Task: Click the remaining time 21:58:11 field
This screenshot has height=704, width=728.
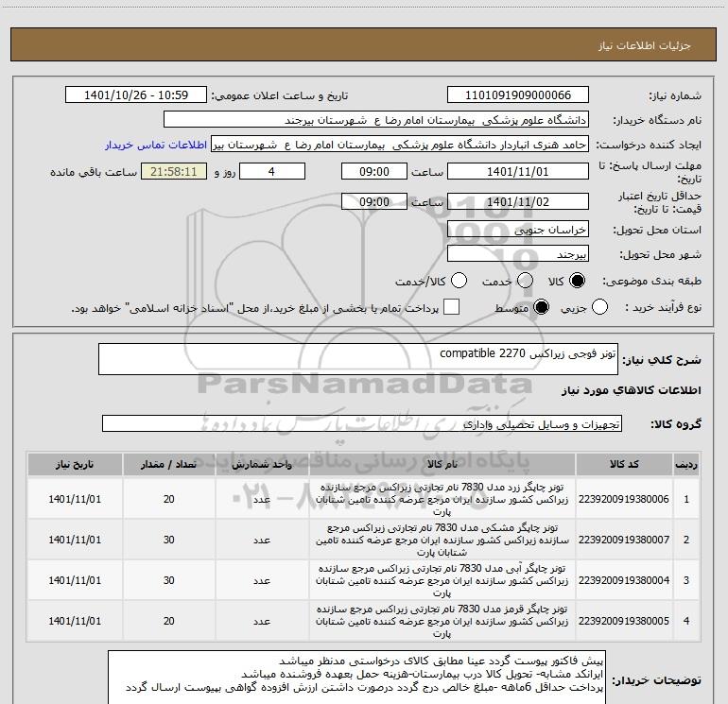Action: click(x=174, y=172)
